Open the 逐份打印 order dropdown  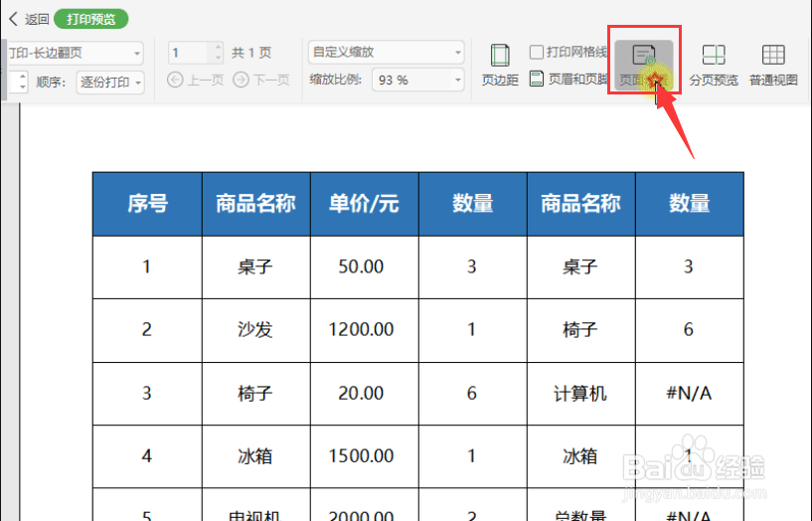click(109, 83)
